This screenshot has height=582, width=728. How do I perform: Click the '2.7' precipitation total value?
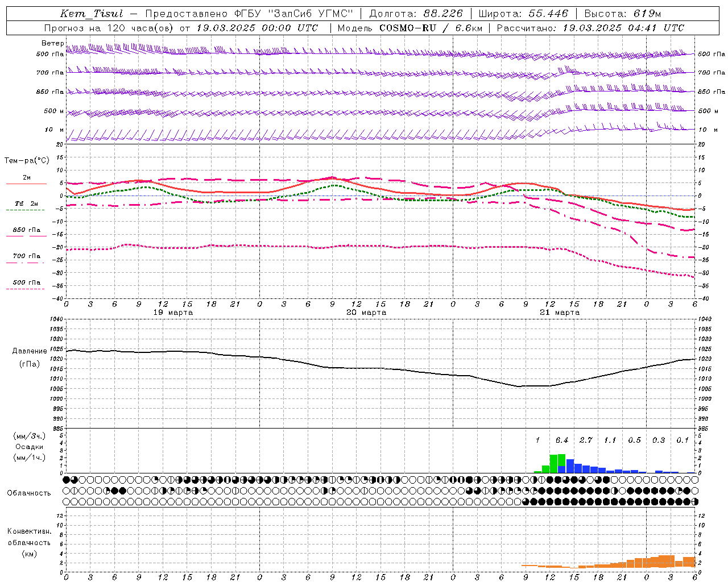586,440
